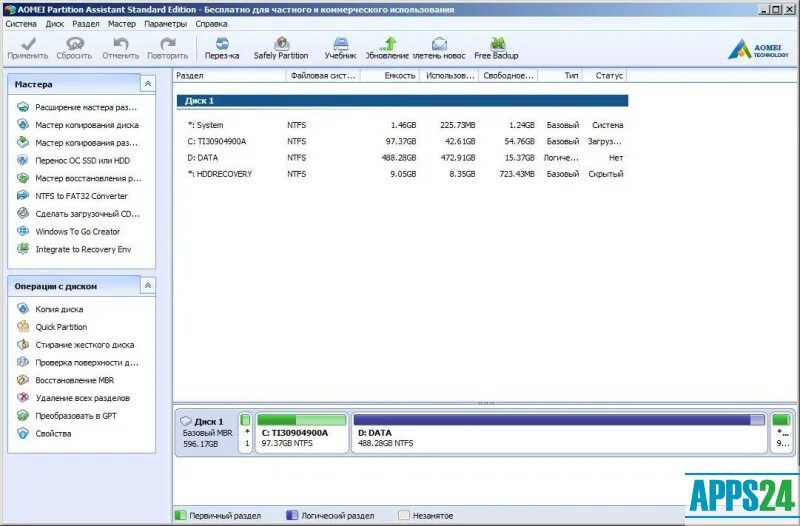Select D: DATA block in disk map
The width and height of the screenshot is (800, 526).
click(x=559, y=433)
